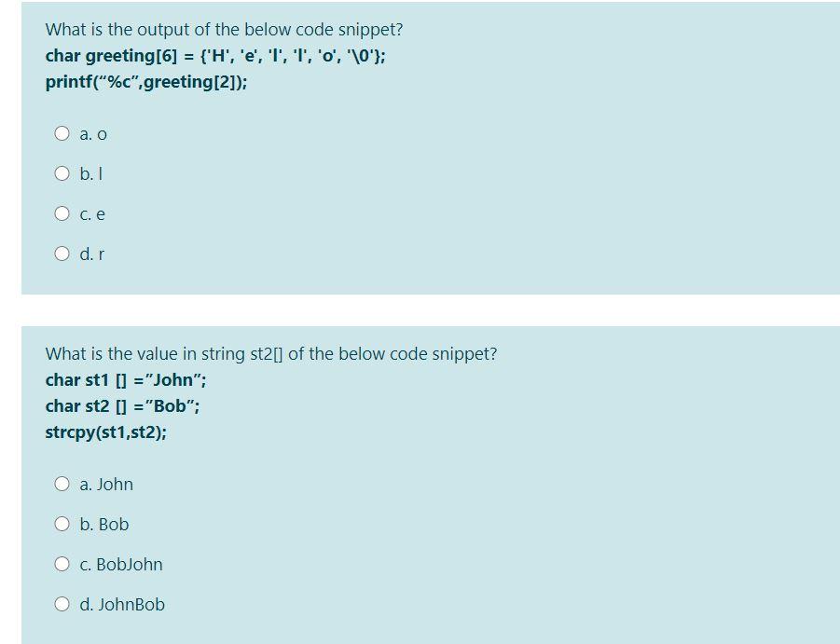This screenshot has width=840, height=644.
Task: Select radio button for answer c. BobJohn
Action: pos(62,564)
